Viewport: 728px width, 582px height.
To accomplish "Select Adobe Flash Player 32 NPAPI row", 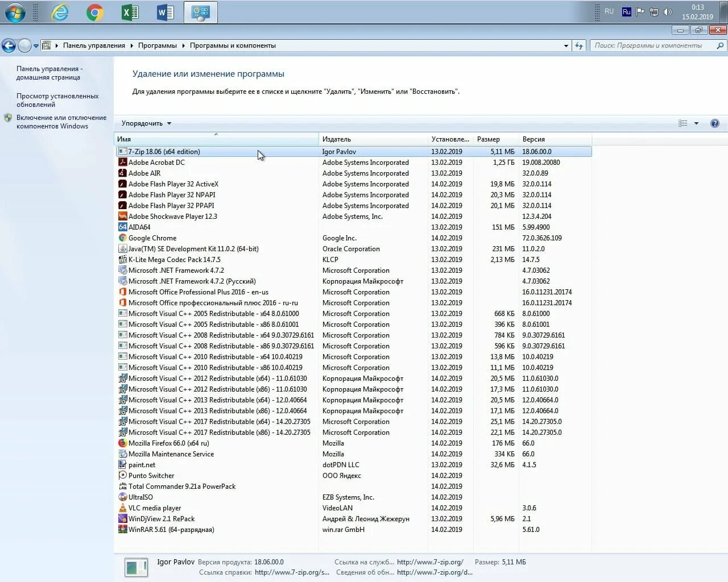I will (x=353, y=195).
